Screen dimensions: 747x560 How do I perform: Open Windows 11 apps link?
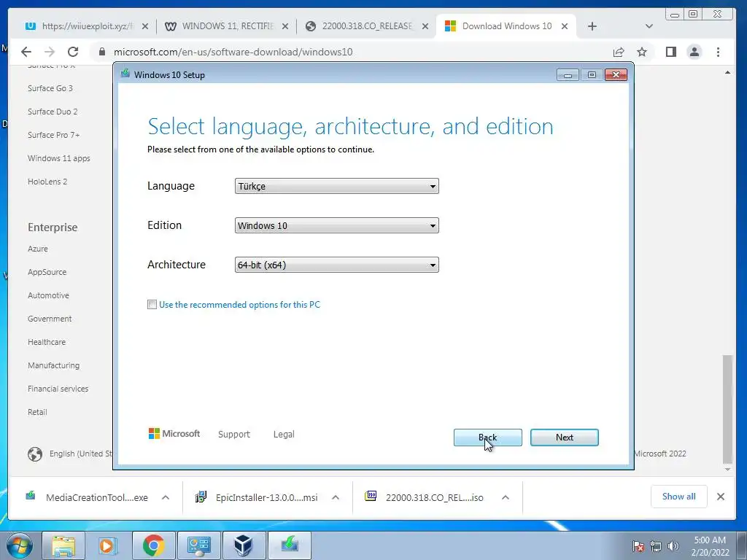tap(58, 158)
